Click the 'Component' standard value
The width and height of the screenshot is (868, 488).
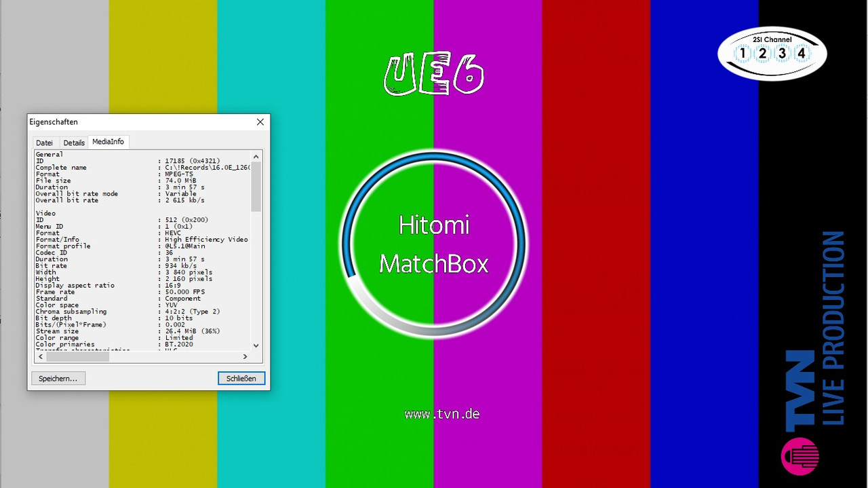pos(182,299)
